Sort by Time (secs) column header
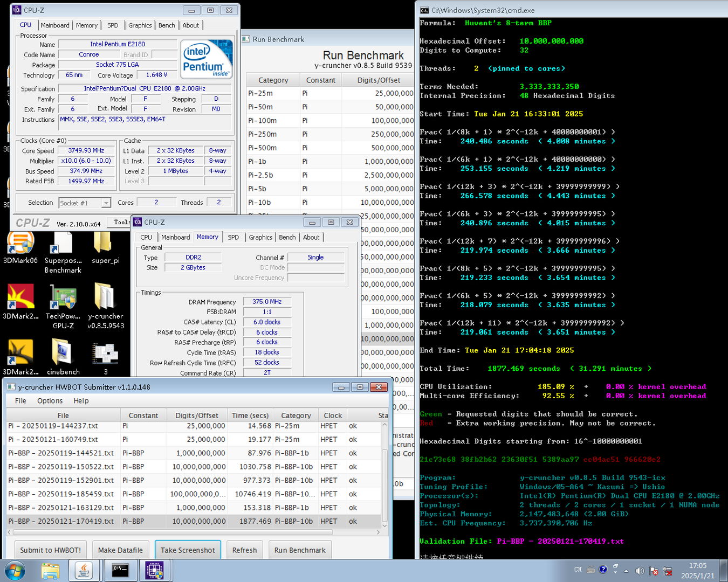This screenshot has width=728, height=582. tap(250, 415)
